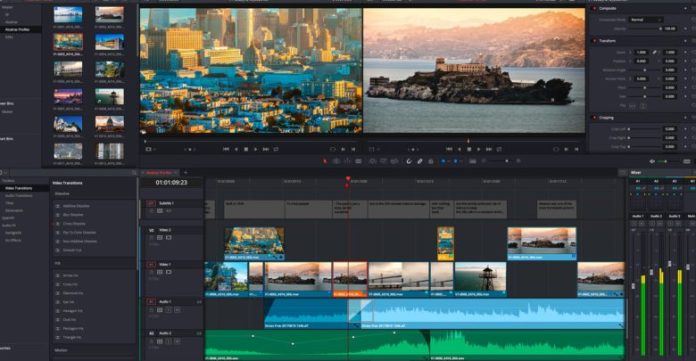Lock the Video 1 track
This screenshot has width=696, height=361.
tap(152, 272)
